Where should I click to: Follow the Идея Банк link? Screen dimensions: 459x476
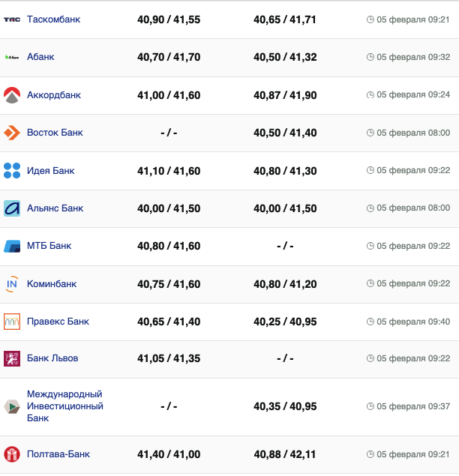pyautogui.click(x=50, y=171)
